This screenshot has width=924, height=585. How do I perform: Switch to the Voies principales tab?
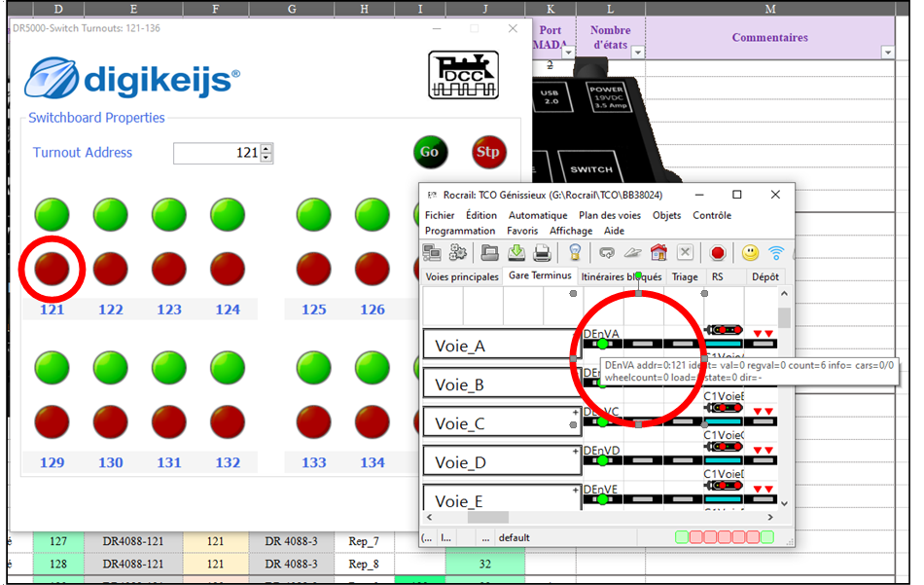click(462, 276)
